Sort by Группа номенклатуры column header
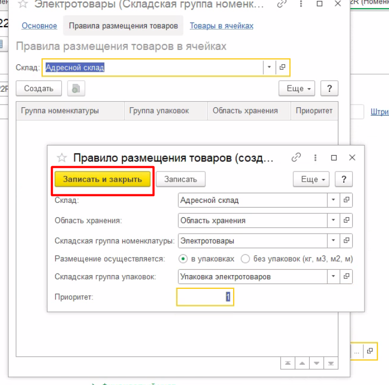This screenshot has width=389, height=385. [70, 111]
